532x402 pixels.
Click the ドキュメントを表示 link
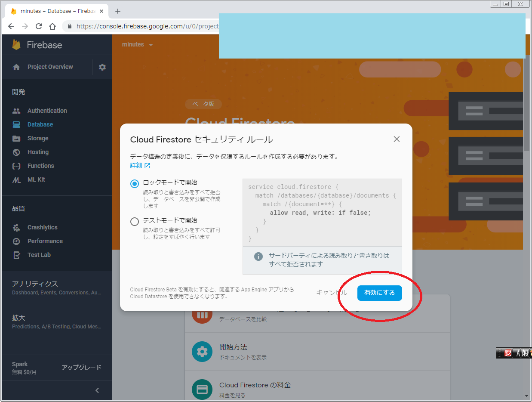(243, 357)
